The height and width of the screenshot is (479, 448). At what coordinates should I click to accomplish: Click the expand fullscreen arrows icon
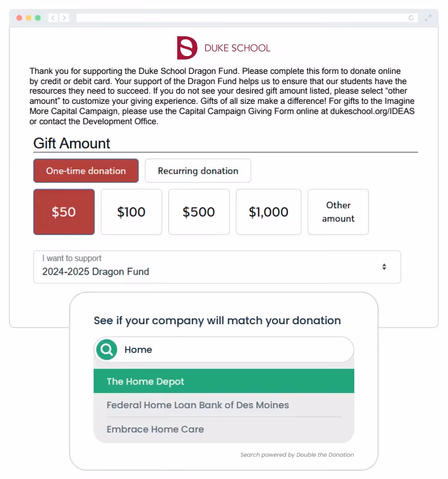pyautogui.click(x=428, y=18)
